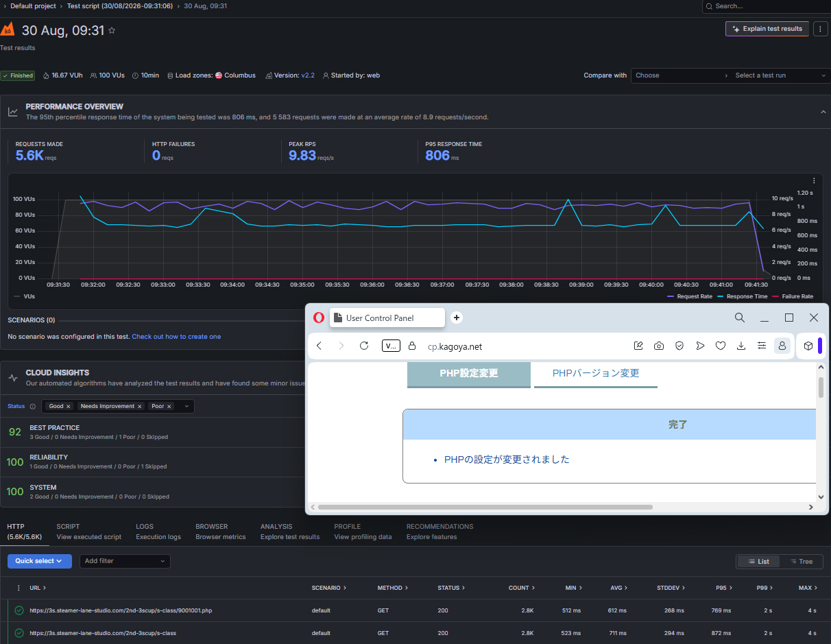
Task: Sort by the COUNT column header
Action: (523, 588)
